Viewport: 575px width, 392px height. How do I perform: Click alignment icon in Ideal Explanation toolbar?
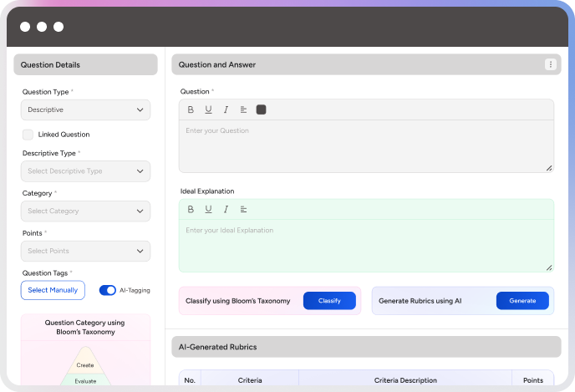tap(243, 209)
